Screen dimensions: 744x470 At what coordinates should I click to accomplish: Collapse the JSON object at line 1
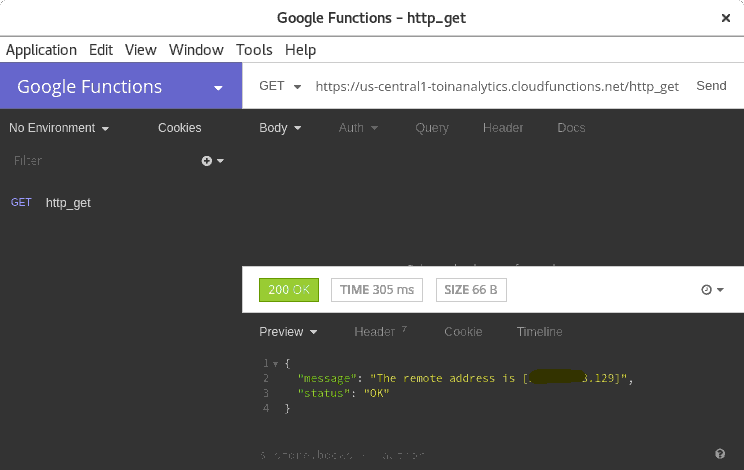[275, 364]
